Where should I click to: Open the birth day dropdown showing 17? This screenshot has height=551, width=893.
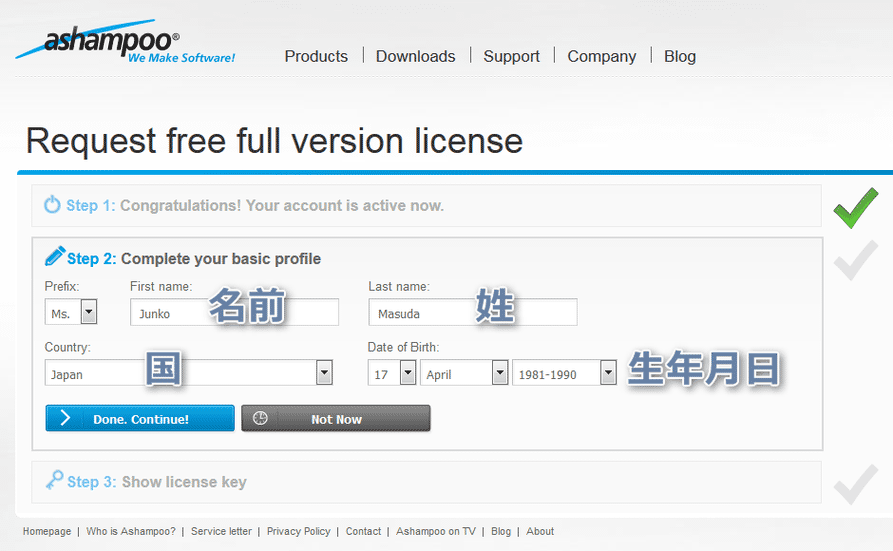(x=392, y=373)
